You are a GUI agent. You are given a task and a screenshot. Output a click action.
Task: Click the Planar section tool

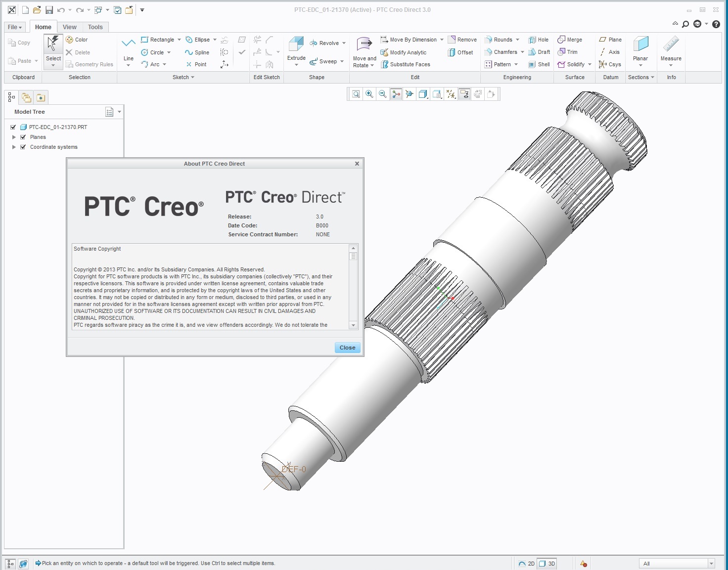(640, 48)
